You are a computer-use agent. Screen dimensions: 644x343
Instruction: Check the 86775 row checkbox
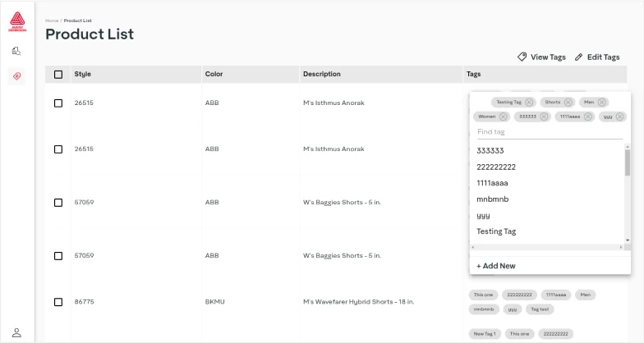pyautogui.click(x=58, y=302)
